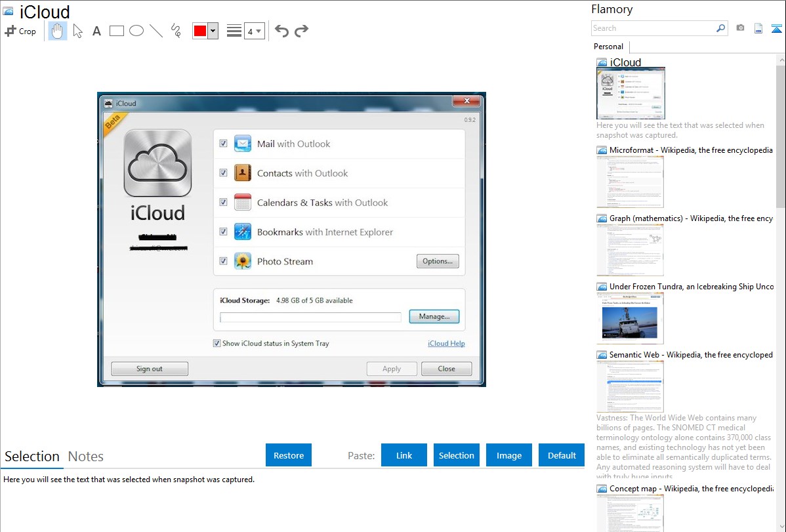Switch to the Notes tab
The height and width of the screenshot is (532, 786).
click(86, 457)
